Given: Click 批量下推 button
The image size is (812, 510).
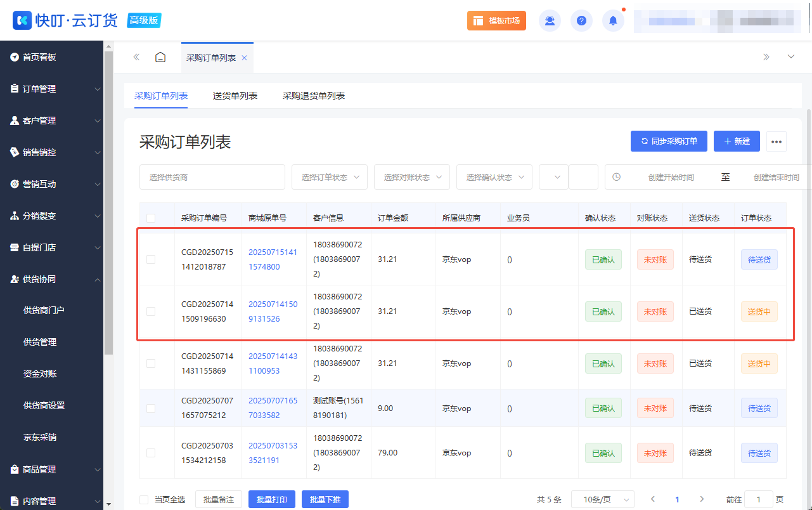Looking at the screenshot, I should coord(325,500).
